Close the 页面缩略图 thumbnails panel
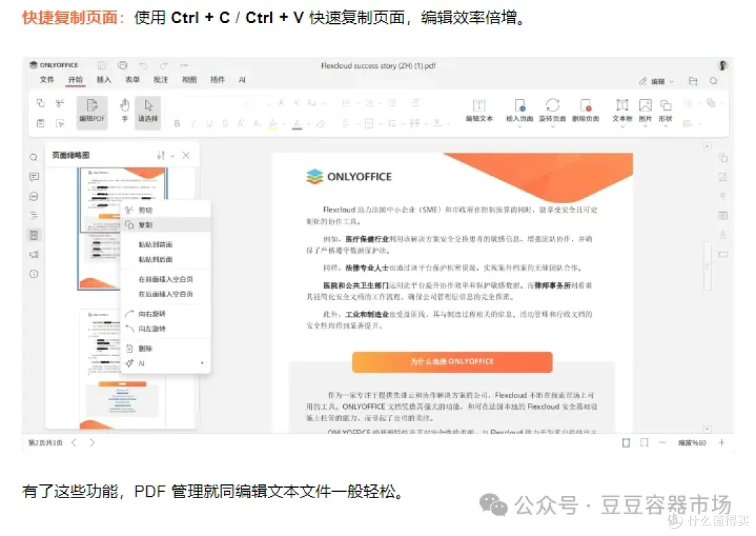The width and height of the screenshot is (756, 536). pyautogui.click(x=186, y=156)
